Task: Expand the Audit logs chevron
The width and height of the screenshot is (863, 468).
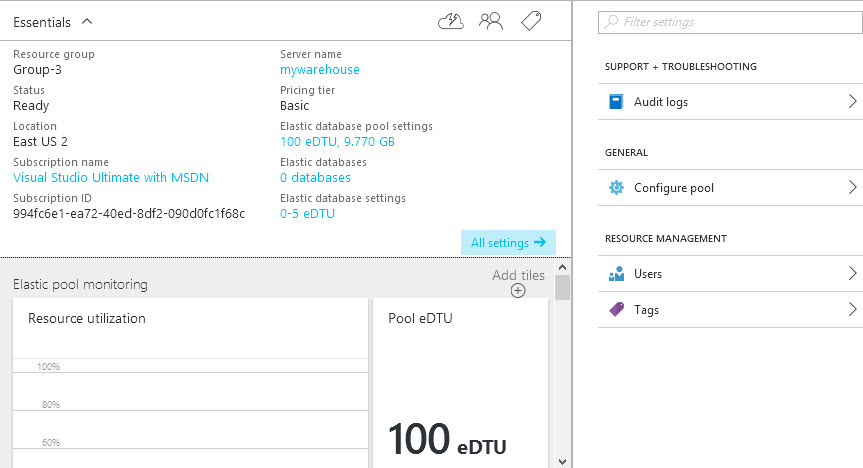Action: coord(852,102)
